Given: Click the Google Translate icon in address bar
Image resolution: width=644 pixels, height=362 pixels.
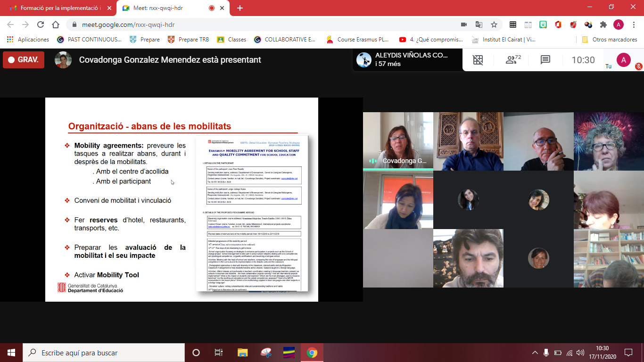Looking at the screenshot, I should click(479, 25).
